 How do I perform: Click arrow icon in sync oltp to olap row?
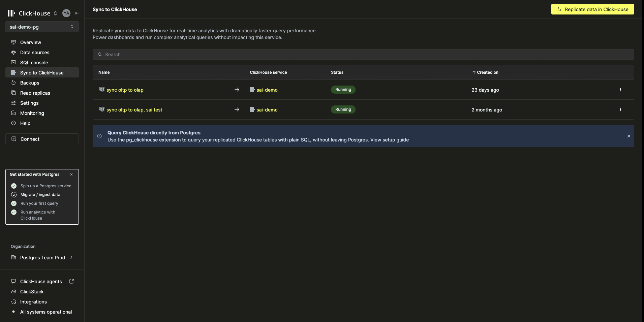click(x=237, y=90)
